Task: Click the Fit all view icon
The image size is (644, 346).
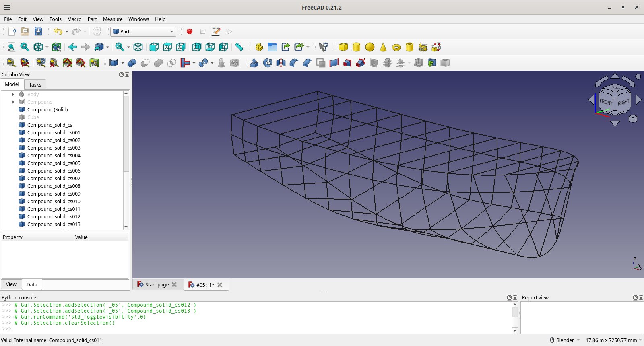Action: tap(12, 47)
